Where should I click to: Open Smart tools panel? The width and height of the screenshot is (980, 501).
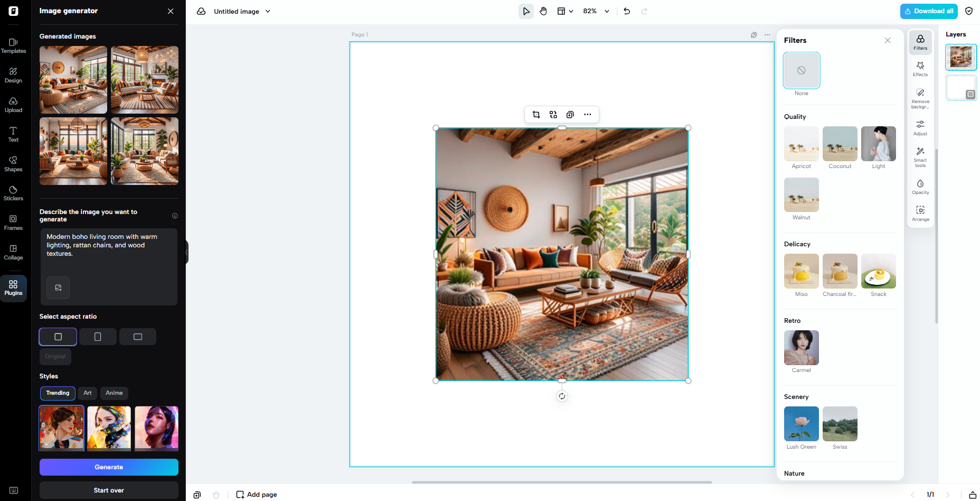point(920,157)
